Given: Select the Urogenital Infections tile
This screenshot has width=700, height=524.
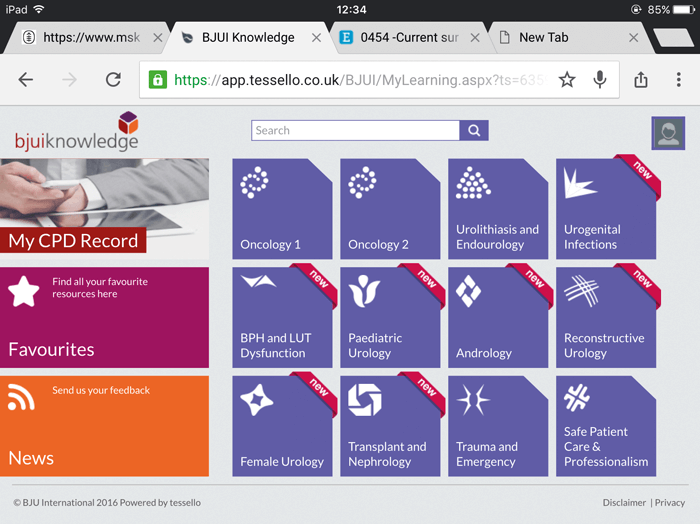Looking at the screenshot, I should (606, 209).
